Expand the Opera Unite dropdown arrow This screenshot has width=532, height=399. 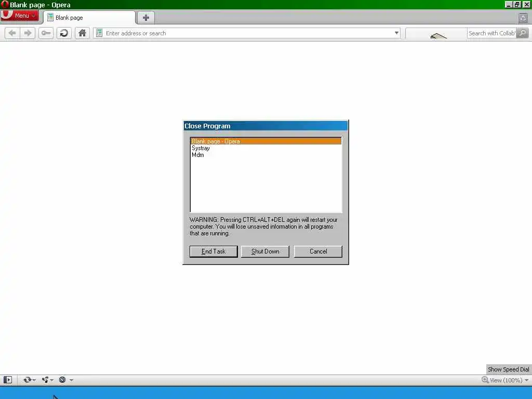point(52,380)
